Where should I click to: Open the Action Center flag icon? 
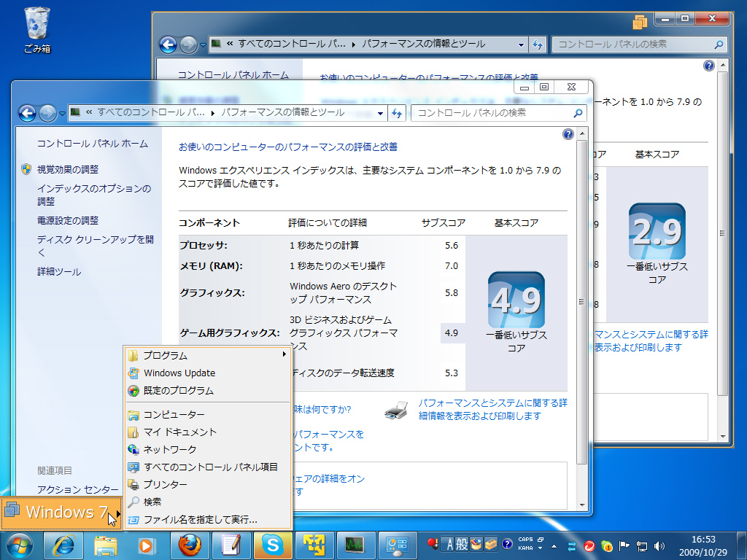[623, 545]
